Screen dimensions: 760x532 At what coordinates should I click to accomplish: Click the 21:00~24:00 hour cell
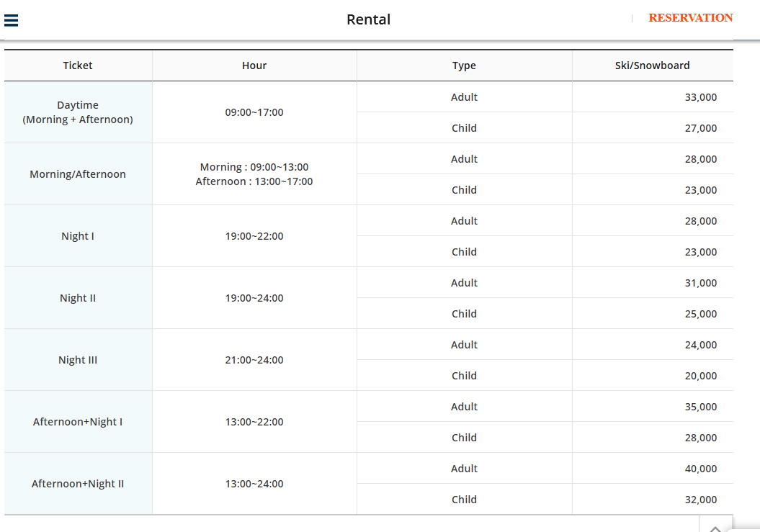click(254, 360)
